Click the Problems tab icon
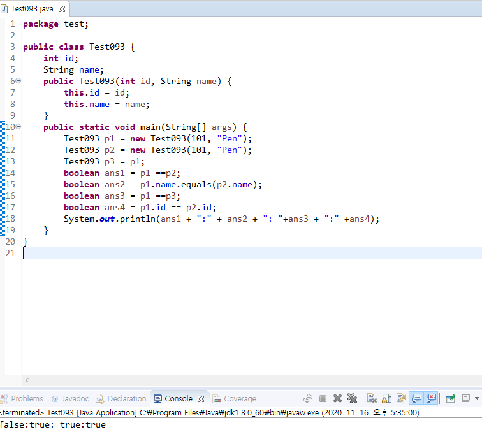 tap(4, 399)
